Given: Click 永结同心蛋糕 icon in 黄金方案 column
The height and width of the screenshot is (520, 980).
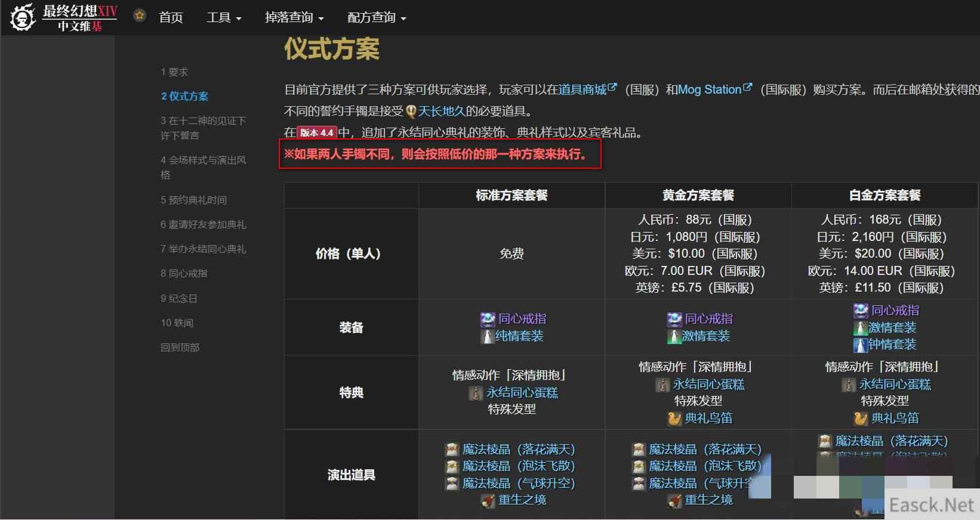Looking at the screenshot, I should coord(662,385).
